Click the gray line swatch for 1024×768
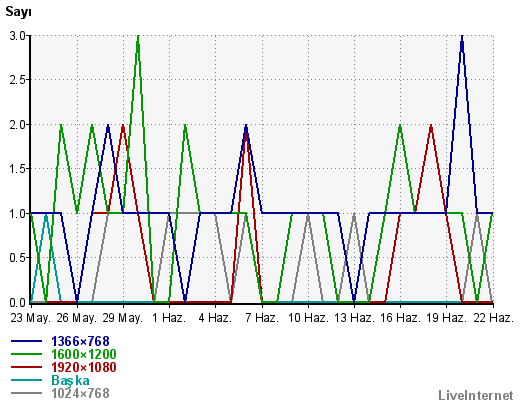Image resolution: width=520 pixels, height=405 pixels. coord(26,393)
